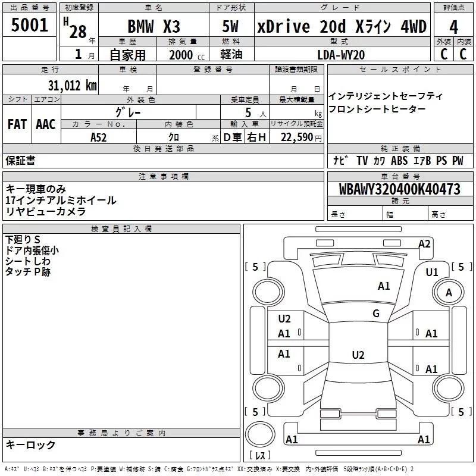Viewport: 476px width, 476px height.
Task: Select the chassis number WBAWY320400K40473
Action: [x=400, y=189]
